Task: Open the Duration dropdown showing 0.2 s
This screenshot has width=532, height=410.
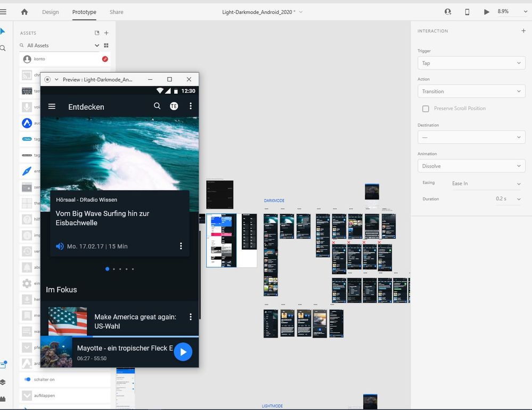Action: (508, 199)
